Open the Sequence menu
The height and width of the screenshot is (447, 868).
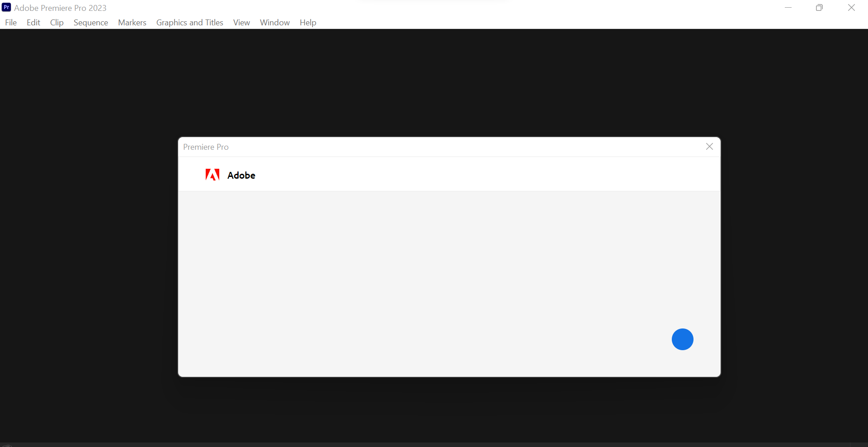pyautogui.click(x=90, y=23)
